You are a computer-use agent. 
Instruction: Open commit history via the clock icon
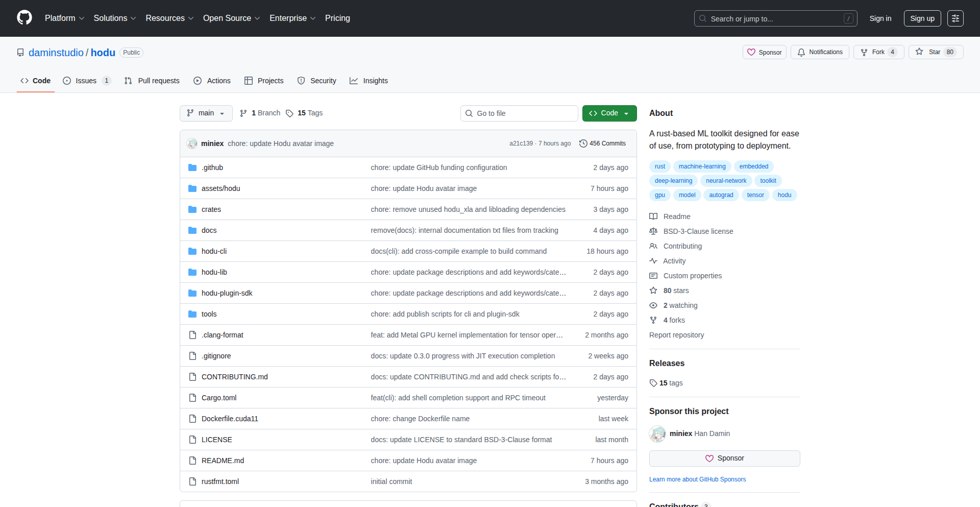[x=583, y=143]
